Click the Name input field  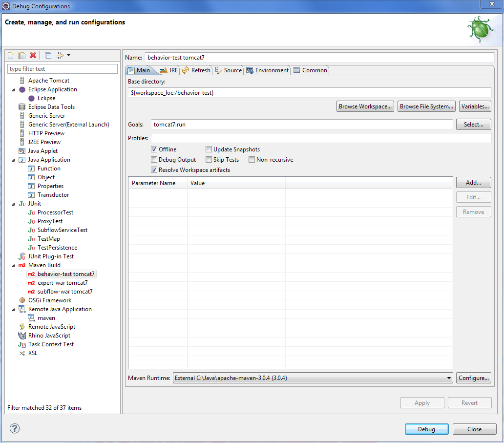[x=319, y=58]
